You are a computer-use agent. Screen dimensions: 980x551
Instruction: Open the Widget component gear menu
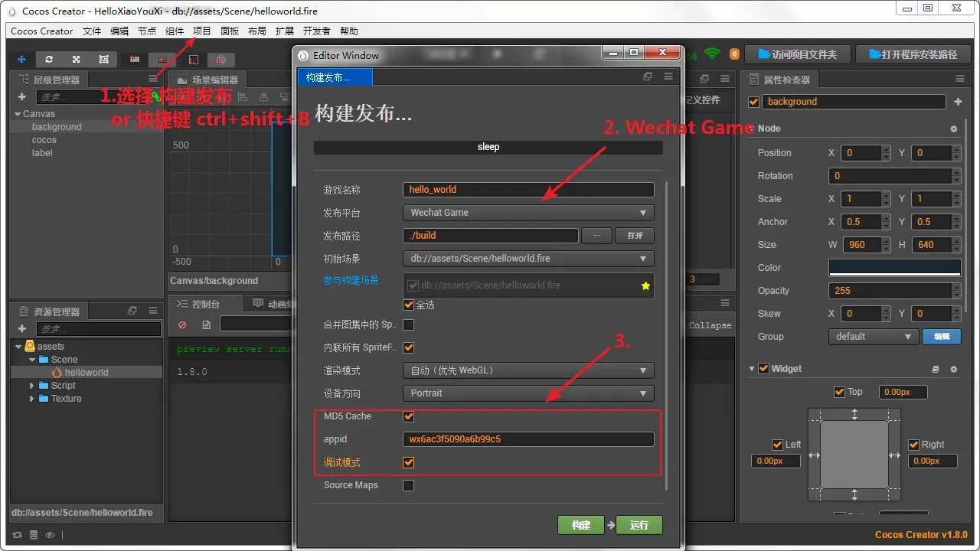coord(954,369)
